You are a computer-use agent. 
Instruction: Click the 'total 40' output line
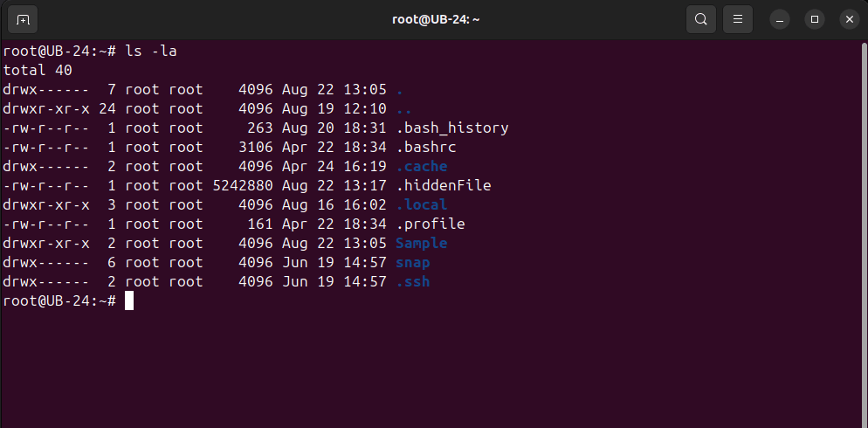tap(38, 70)
